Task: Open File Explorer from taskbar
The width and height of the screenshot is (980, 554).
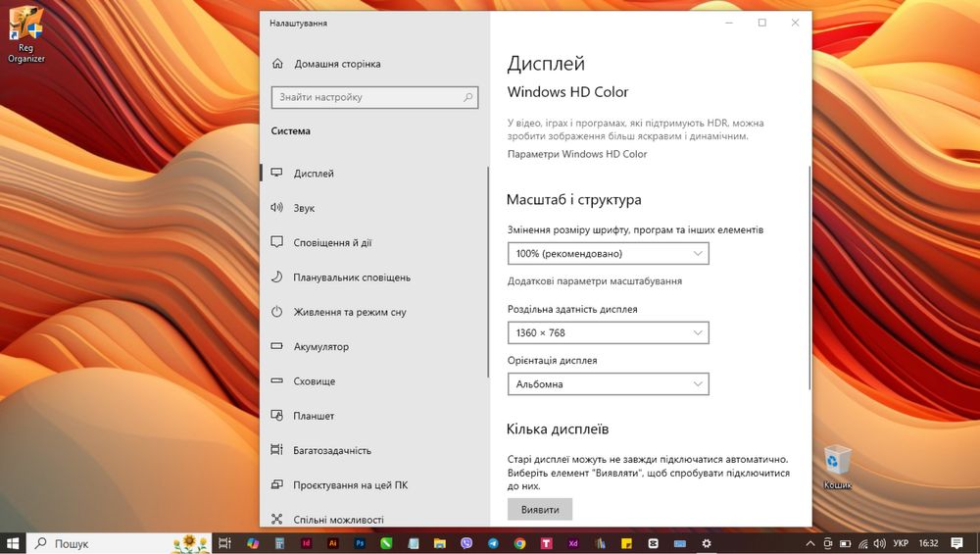Action: coord(439,543)
